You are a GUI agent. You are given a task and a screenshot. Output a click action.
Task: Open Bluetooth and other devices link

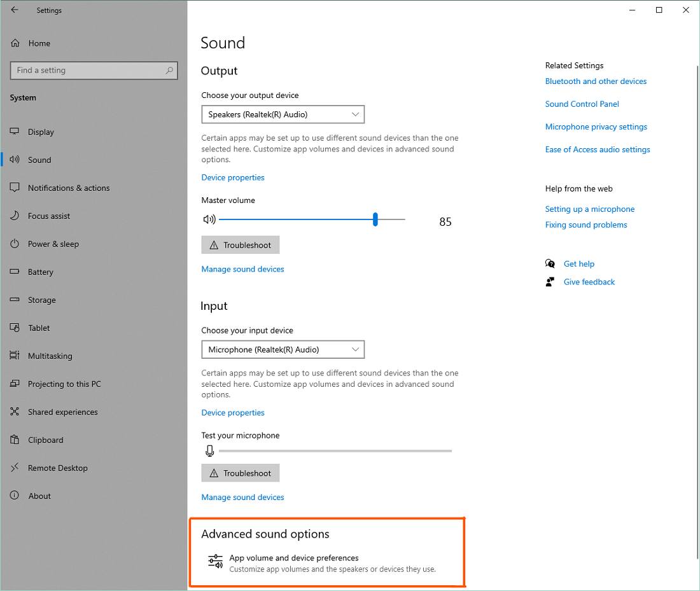(x=596, y=81)
